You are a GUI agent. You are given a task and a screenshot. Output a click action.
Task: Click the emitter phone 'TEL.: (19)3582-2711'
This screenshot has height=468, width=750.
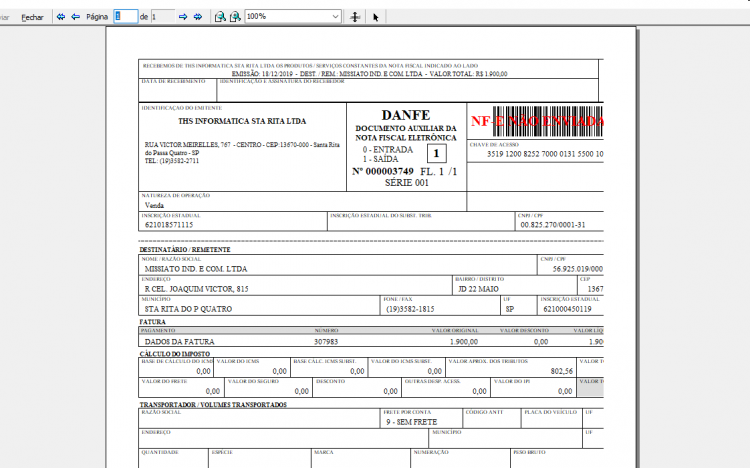172,161
